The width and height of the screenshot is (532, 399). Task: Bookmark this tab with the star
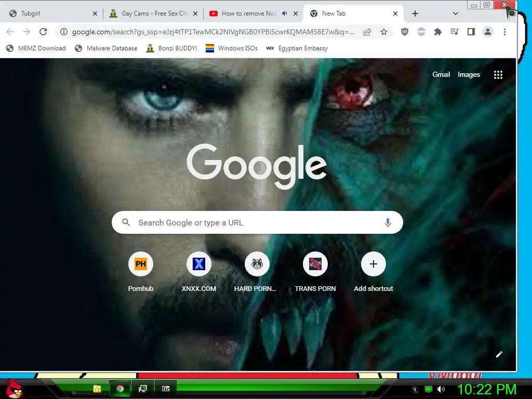tap(384, 32)
